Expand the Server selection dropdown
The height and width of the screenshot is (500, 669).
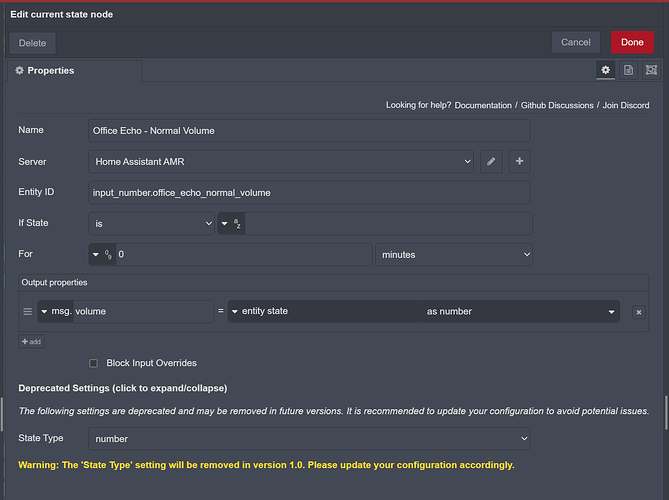click(x=281, y=161)
